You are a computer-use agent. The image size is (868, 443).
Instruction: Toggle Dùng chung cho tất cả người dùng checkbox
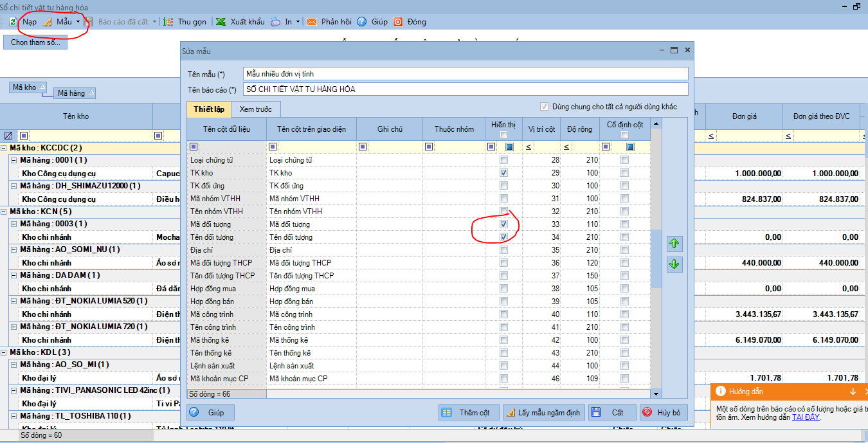click(x=545, y=107)
